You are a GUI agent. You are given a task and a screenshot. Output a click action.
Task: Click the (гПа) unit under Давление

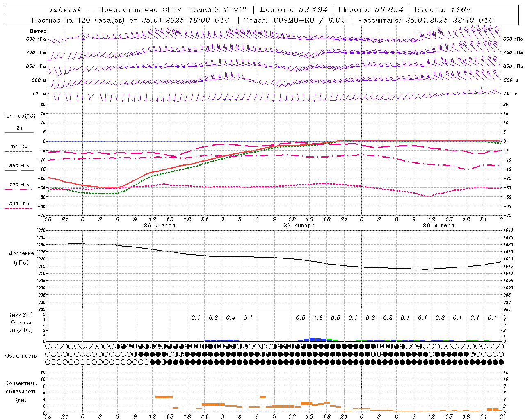pos(21,262)
